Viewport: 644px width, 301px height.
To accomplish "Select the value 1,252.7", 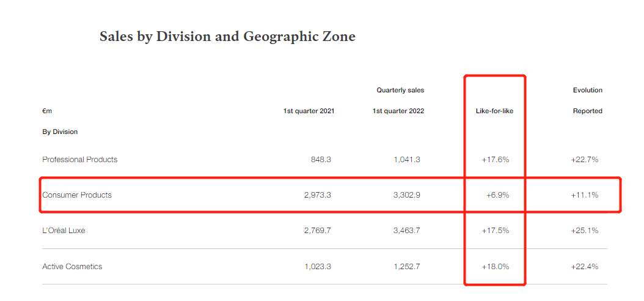I will 406,267.
